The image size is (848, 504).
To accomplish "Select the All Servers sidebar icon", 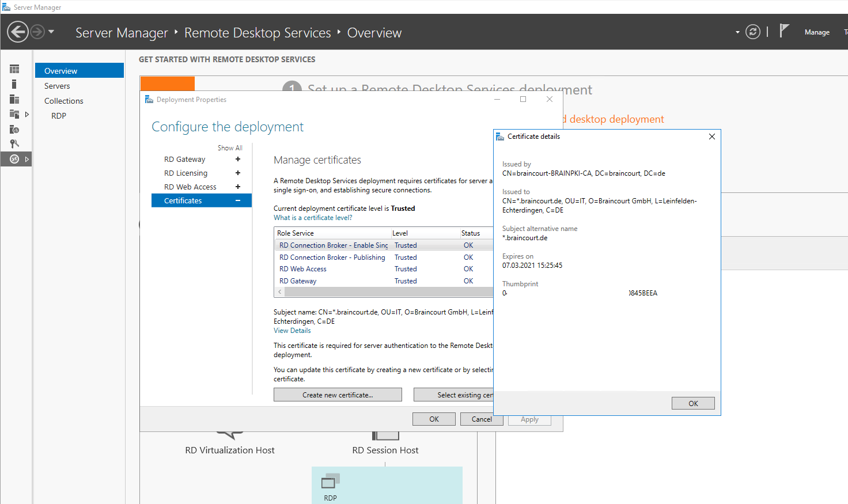I will 14,99.
